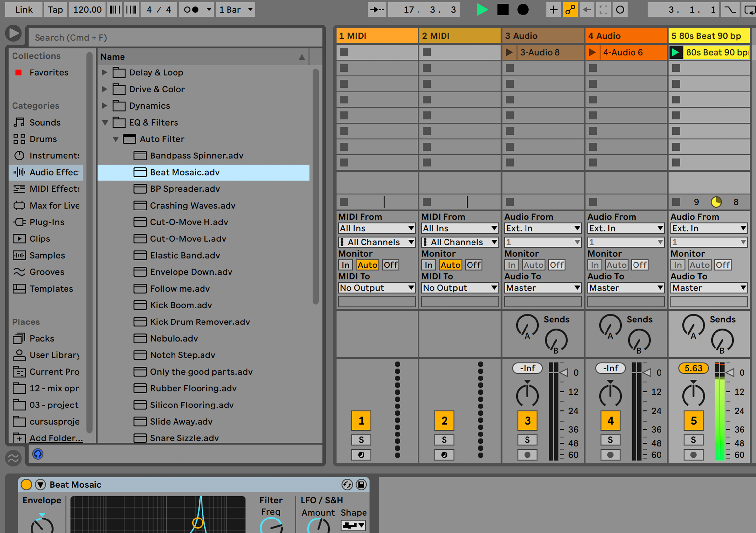Solo track 4 with S button

click(x=610, y=440)
